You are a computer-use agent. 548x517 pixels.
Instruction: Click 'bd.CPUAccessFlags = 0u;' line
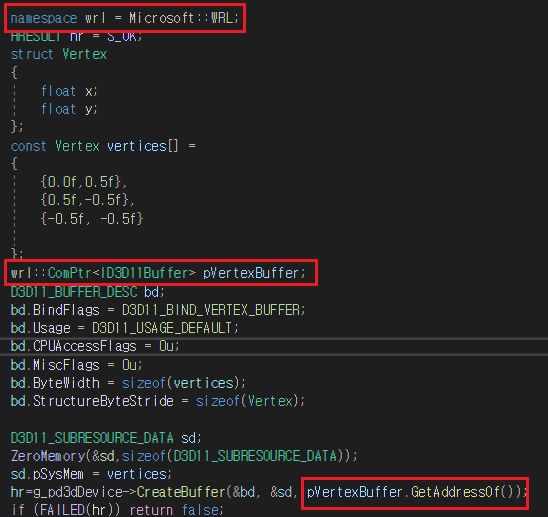click(95, 346)
